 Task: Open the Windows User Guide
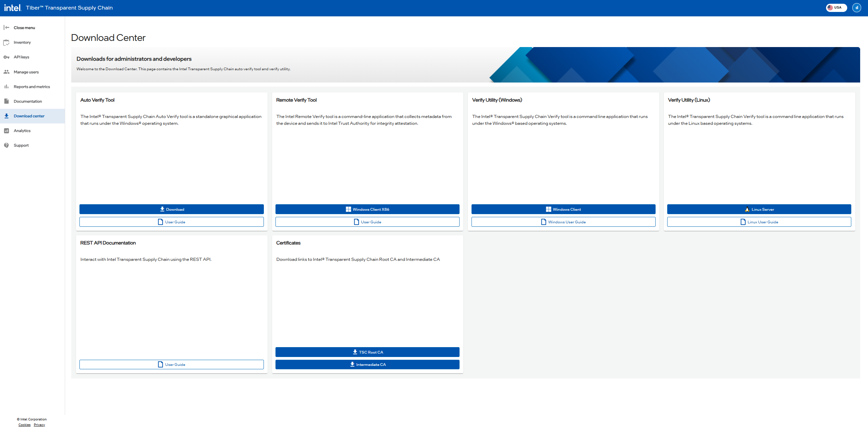[563, 222]
